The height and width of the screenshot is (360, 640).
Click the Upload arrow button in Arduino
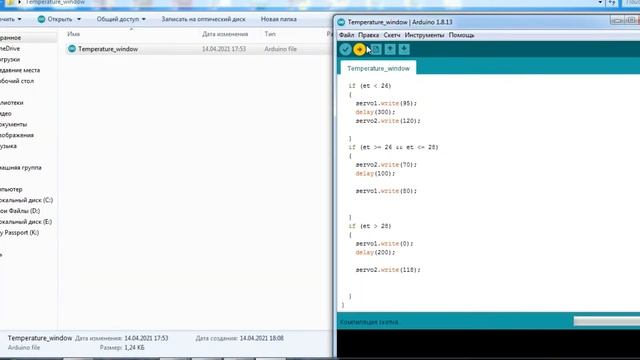[360, 49]
